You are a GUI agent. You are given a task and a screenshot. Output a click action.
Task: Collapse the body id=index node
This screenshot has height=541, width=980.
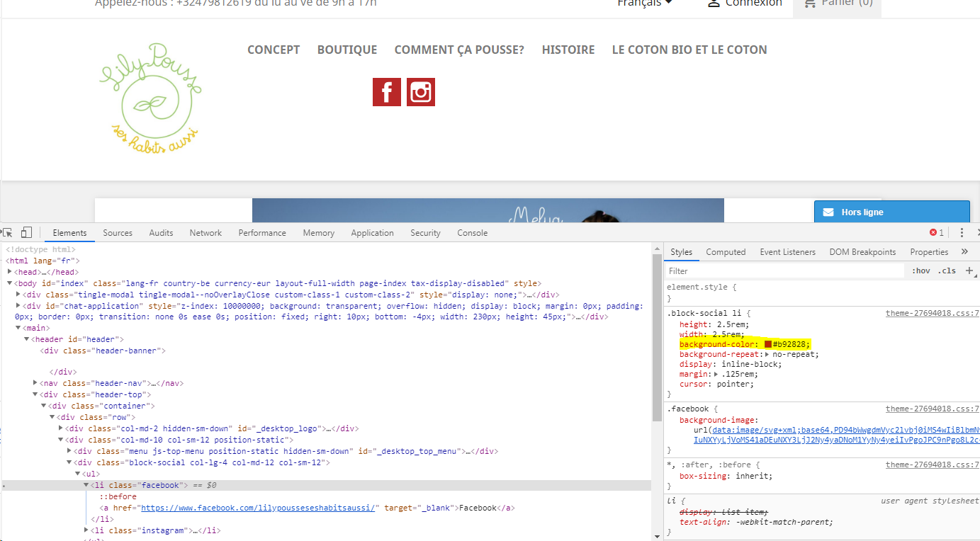click(x=10, y=283)
